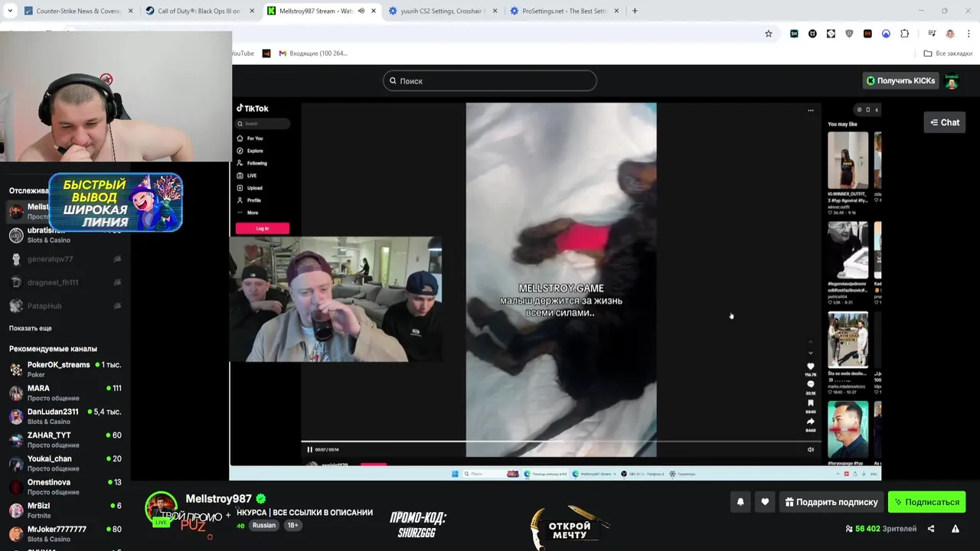Open PokerOK_streams recommended channel
The width and height of the screenshot is (980, 551).
65,369
